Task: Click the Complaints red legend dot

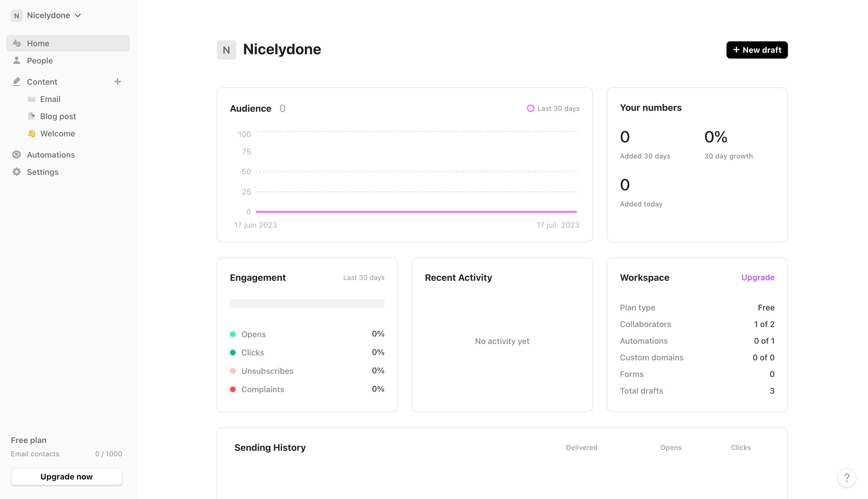Action: 233,389
